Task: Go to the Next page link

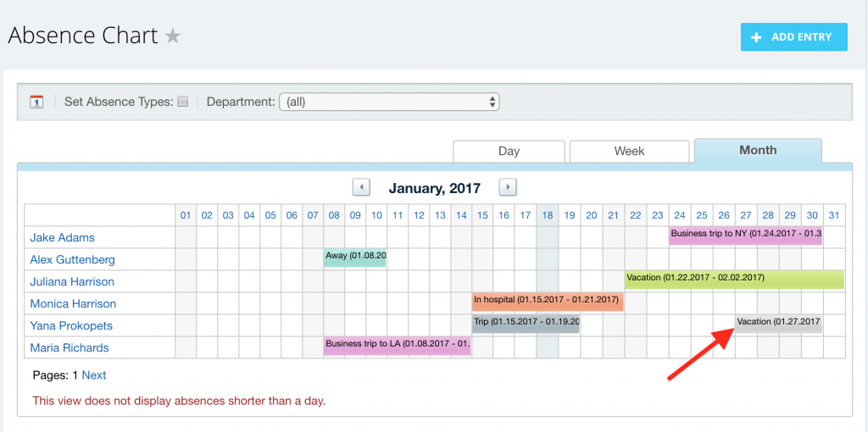Action: coord(94,375)
